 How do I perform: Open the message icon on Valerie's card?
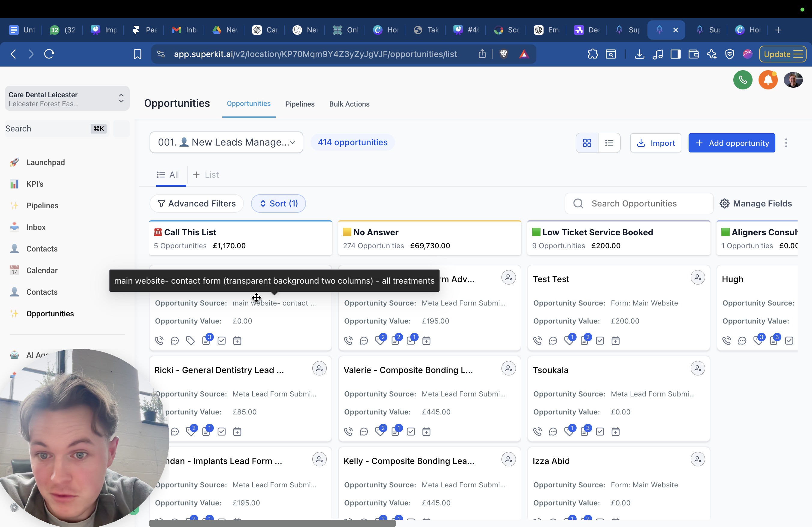pyautogui.click(x=364, y=432)
